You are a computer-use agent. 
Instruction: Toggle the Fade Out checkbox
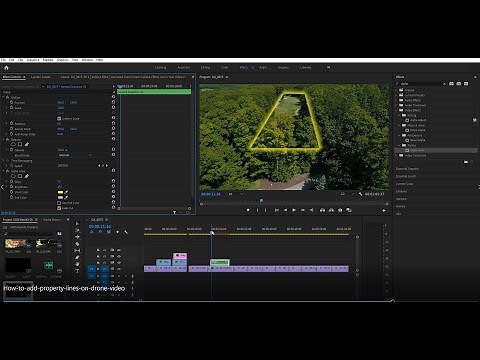click(x=59, y=208)
